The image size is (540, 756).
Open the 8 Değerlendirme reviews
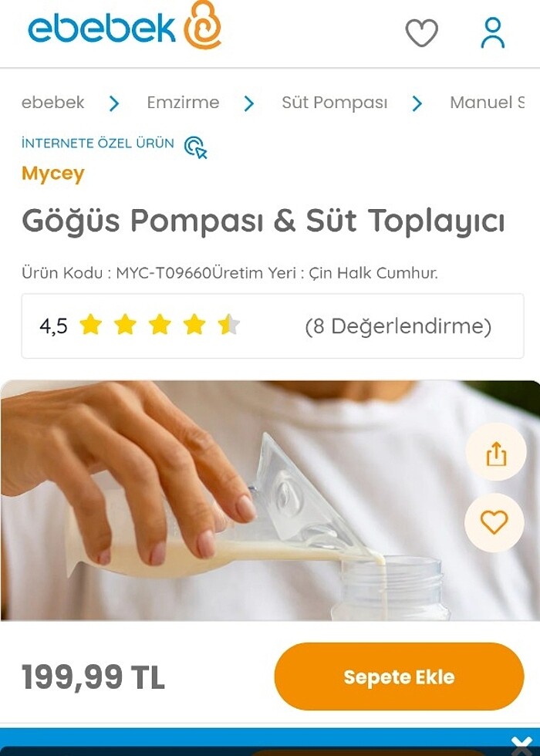pos(398,326)
